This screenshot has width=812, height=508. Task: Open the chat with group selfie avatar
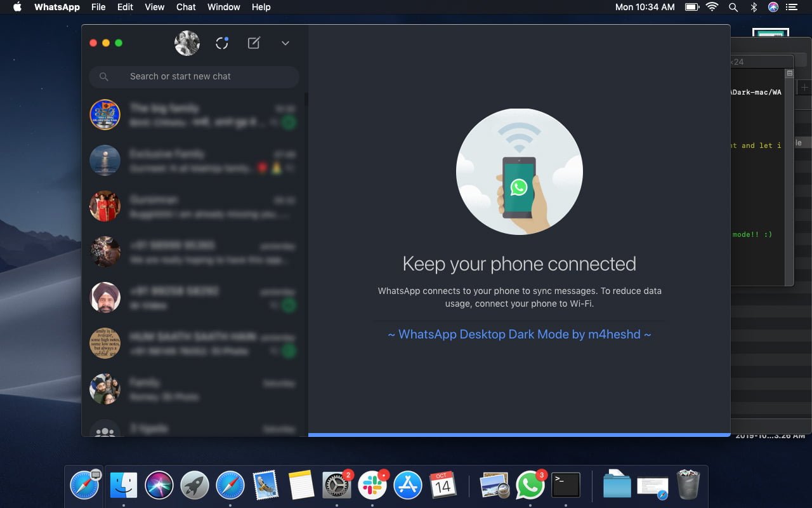(194, 389)
